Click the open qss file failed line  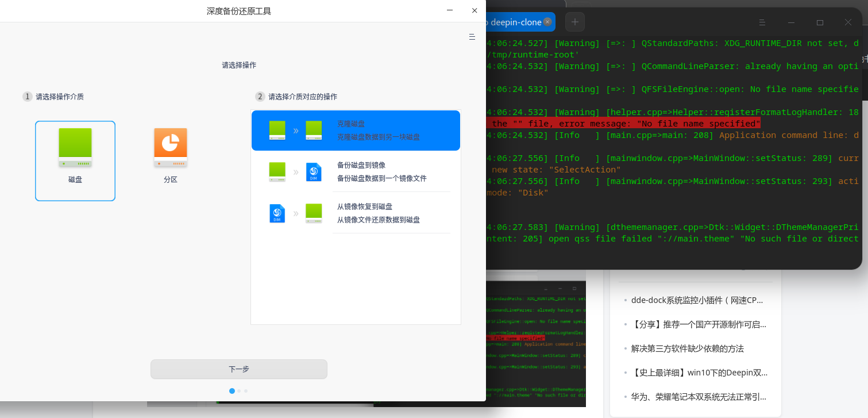[673, 239]
